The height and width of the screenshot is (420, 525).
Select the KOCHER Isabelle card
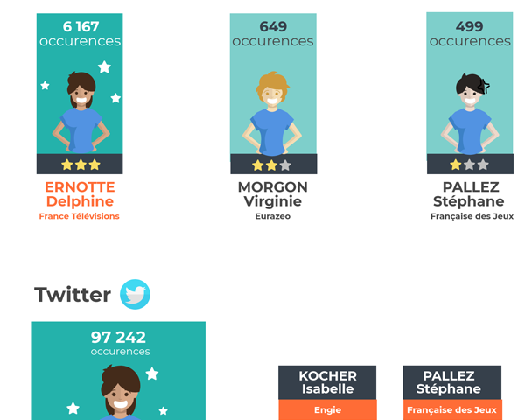click(327, 382)
